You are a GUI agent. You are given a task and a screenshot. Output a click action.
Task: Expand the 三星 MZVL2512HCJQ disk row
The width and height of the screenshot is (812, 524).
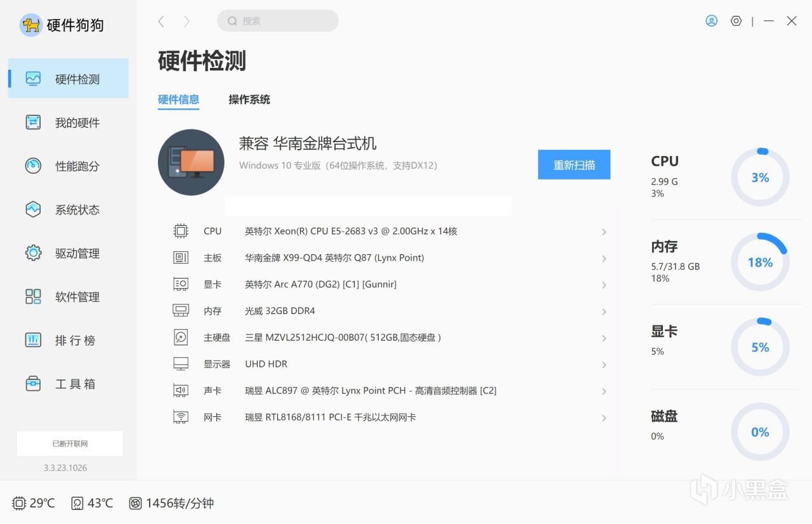[604, 339]
